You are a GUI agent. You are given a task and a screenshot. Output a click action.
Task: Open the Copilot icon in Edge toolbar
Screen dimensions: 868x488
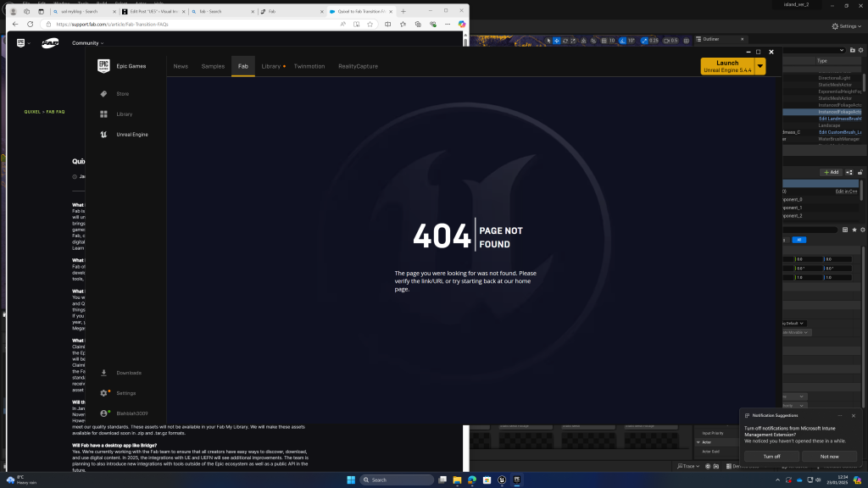click(462, 25)
